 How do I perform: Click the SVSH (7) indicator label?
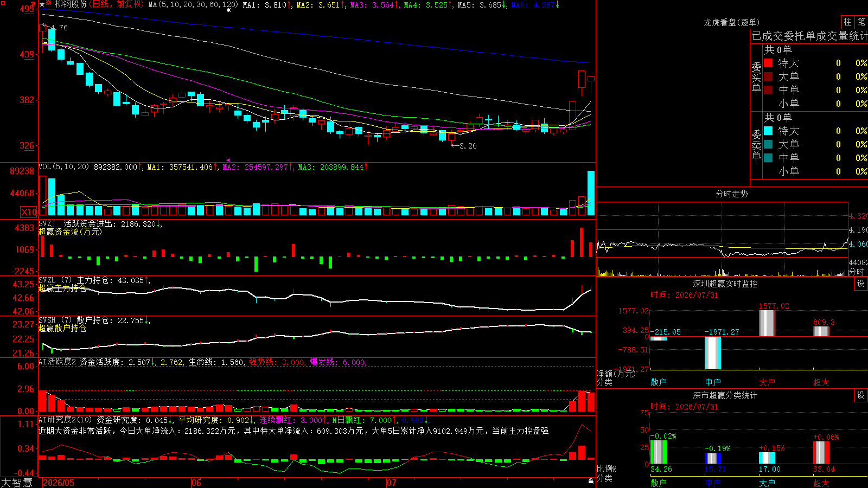55,320
